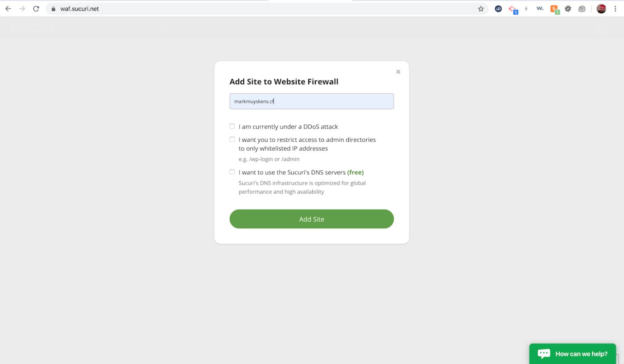The image size is (624, 364).
Task: Open the Chrome three-dot menu
Action: coord(616,9)
